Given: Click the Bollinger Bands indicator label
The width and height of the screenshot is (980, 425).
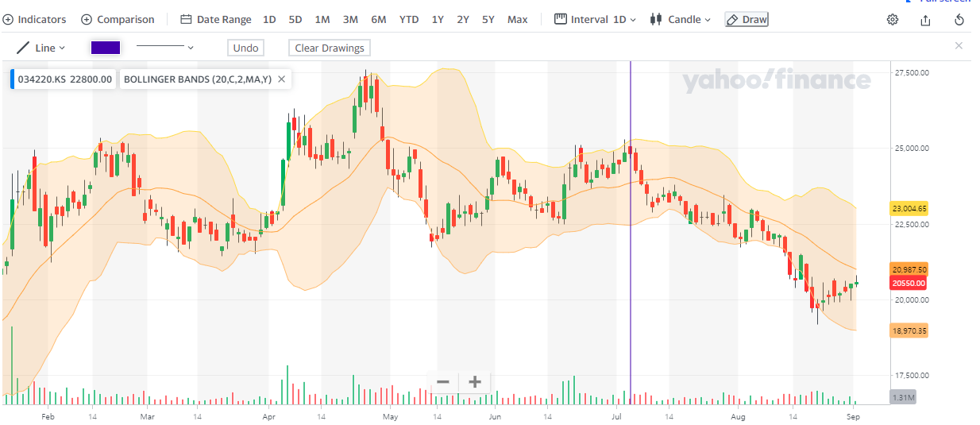Looking at the screenshot, I should pos(198,79).
